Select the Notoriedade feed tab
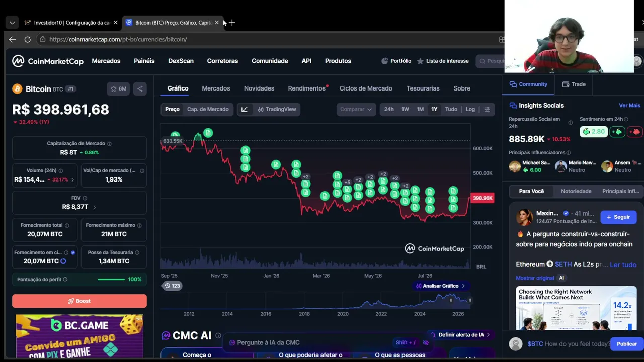Viewport: 644px width, 362px height. 576,191
